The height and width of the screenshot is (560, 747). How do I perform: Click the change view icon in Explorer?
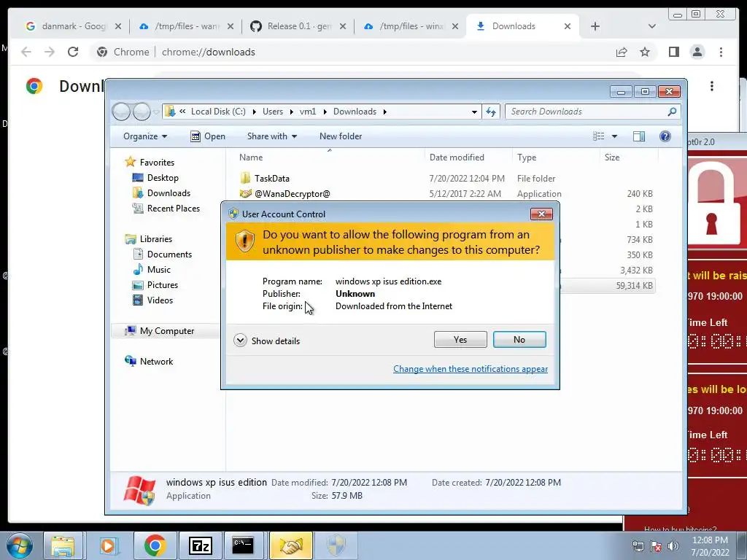(x=598, y=136)
